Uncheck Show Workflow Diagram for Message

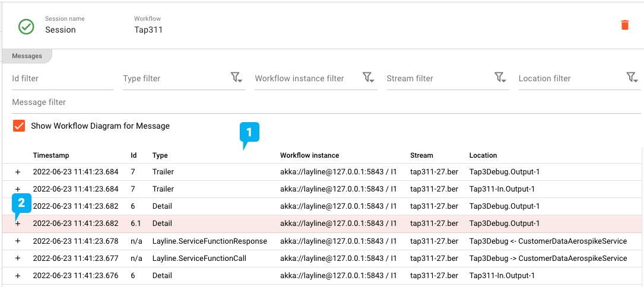pos(19,126)
